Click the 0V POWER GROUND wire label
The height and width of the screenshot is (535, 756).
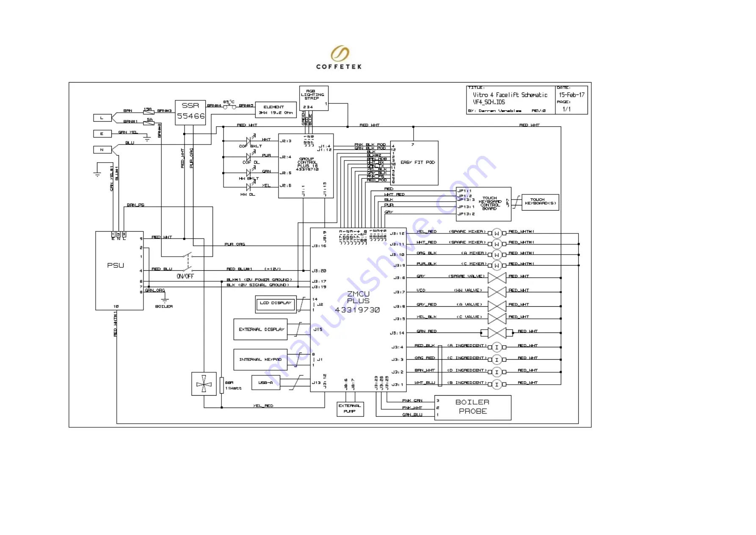(x=259, y=280)
